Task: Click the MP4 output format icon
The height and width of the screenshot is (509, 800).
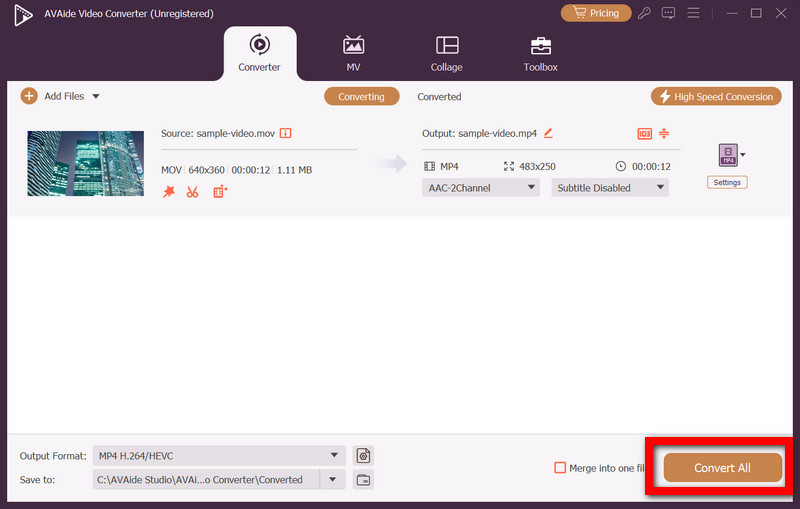Action: pos(728,155)
